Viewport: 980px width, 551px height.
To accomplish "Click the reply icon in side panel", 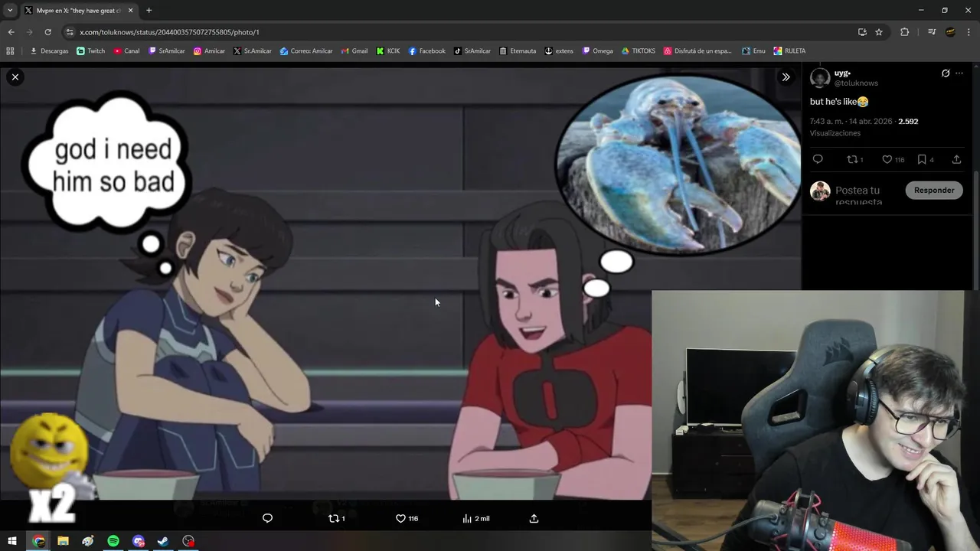I will 818,159.
